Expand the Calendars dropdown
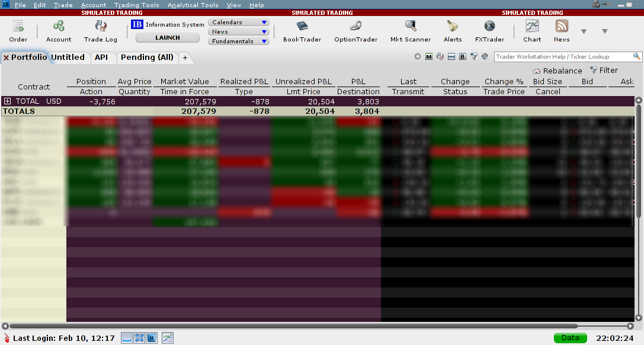The width and height of the screenshot is (644, 345). [239, 22]
